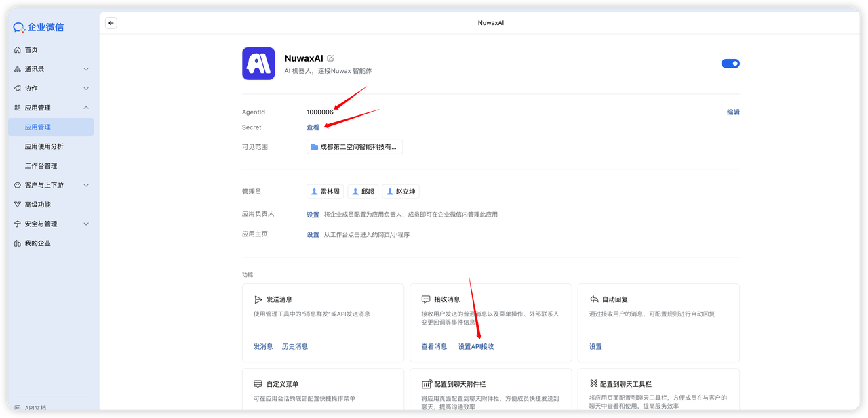Click the person icon for 雷林周
Viewport: 868px width, 418px height.
[x=314, y=192]
